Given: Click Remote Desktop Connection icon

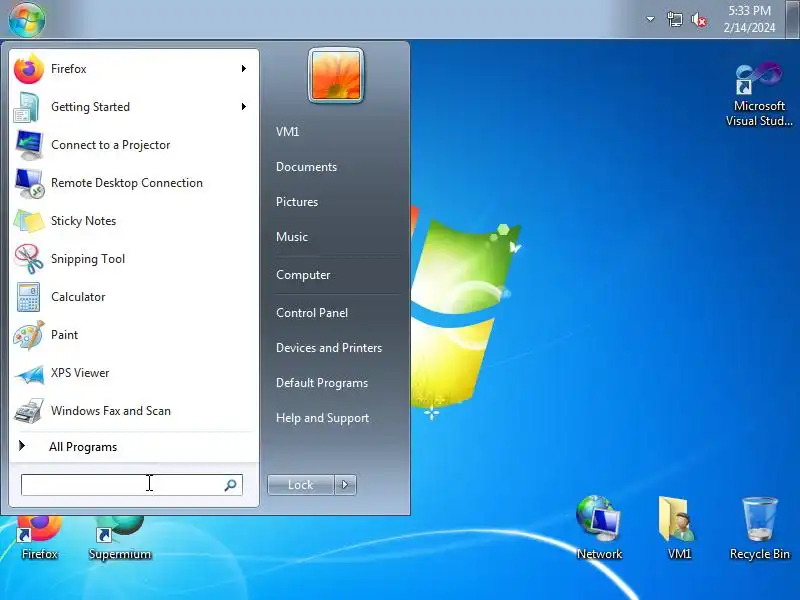Looking at the screenshot, I should click(29, 183).
